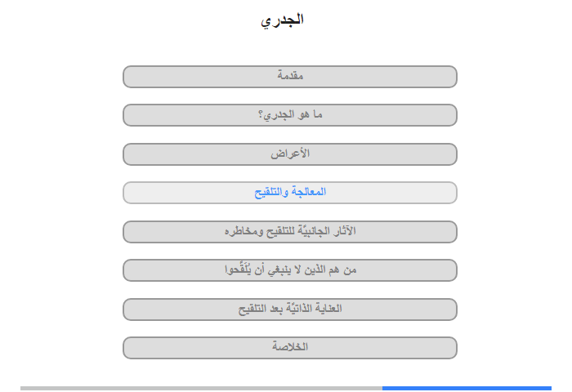Click the gray portion of the progress bar
This screenshot has width=572, height=392.
point(201,389)
